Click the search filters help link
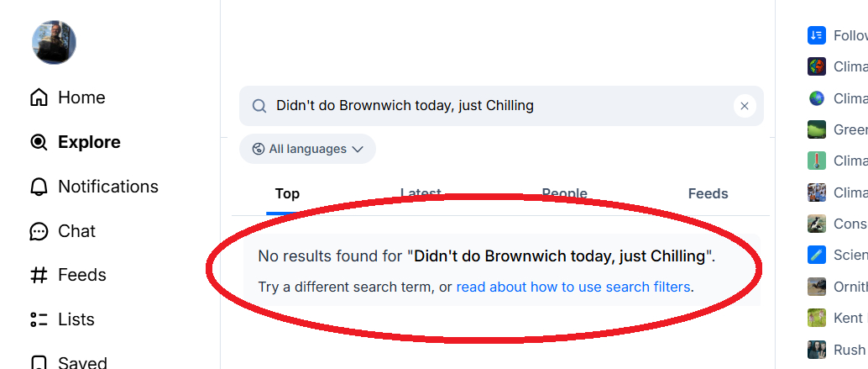This screenshot has height=369, width=868. [573, 287]
